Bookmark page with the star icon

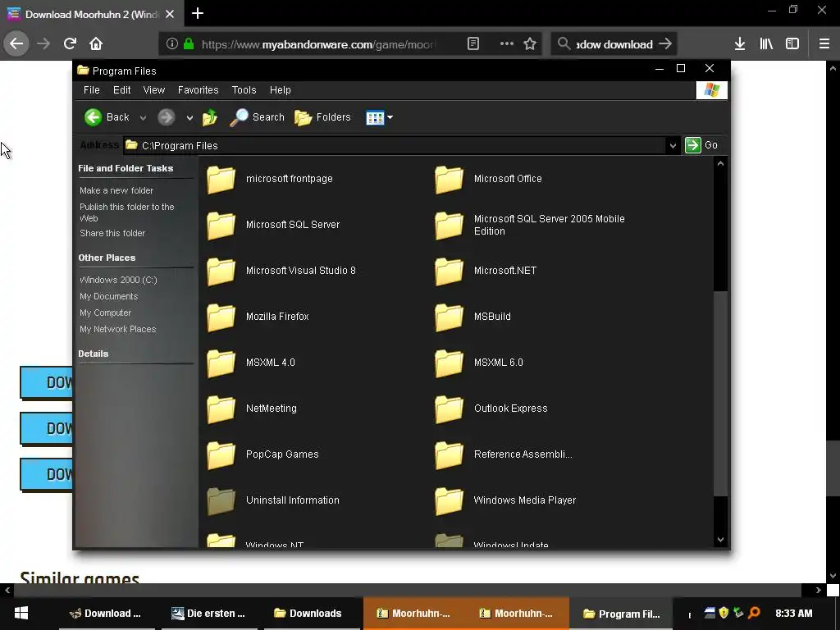click(530, 44)
